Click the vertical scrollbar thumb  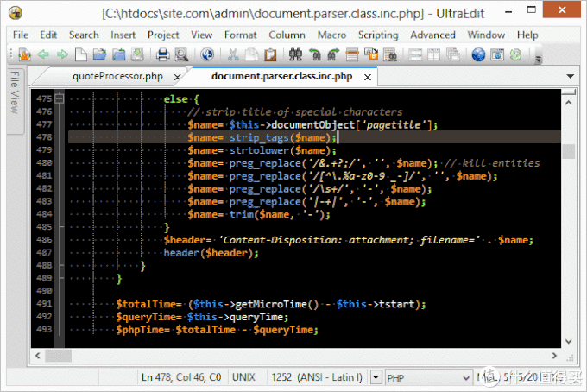tap(568, 151)
